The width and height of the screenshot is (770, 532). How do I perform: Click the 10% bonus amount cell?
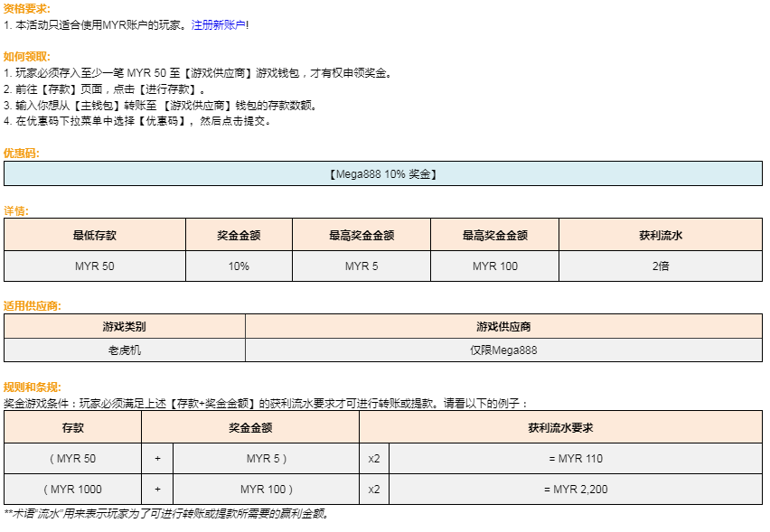[239, 266]
